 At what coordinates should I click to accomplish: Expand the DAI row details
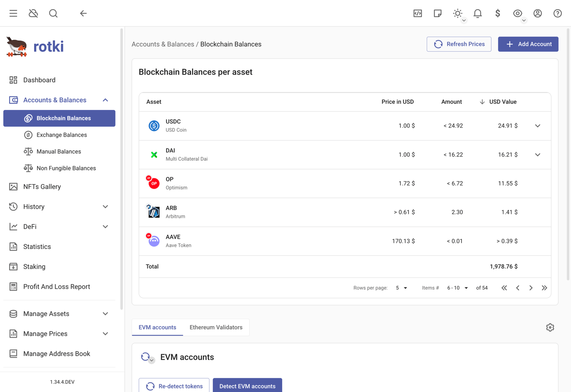(x=538, y=155)
